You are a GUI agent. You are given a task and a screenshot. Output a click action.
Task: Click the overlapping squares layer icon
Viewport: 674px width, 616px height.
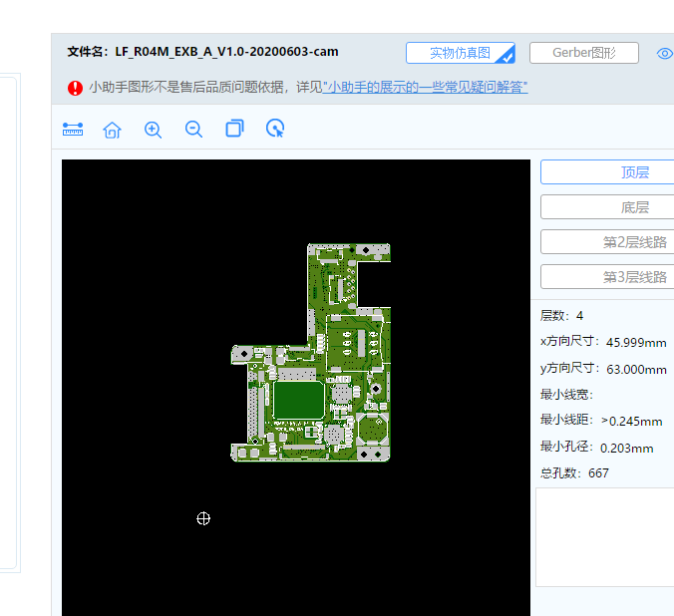234,129
